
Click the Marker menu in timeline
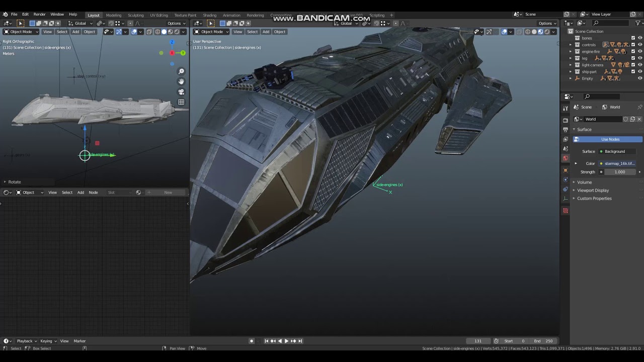80,341
